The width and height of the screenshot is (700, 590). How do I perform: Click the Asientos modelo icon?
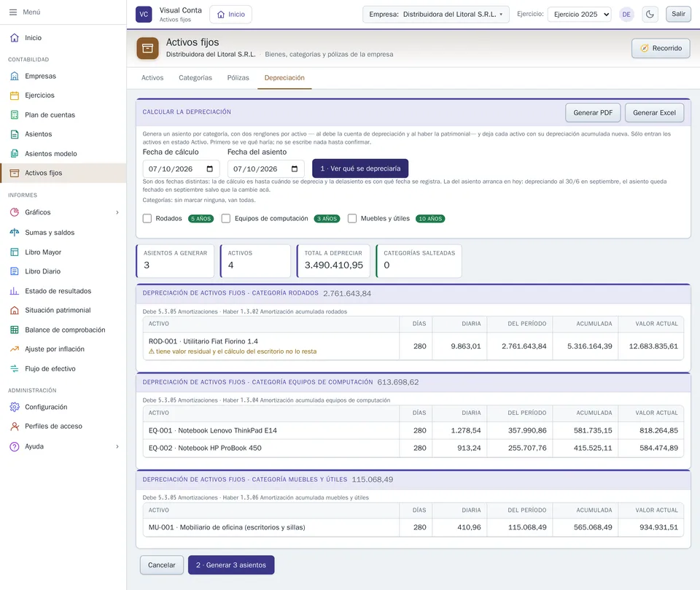[15, 154]
